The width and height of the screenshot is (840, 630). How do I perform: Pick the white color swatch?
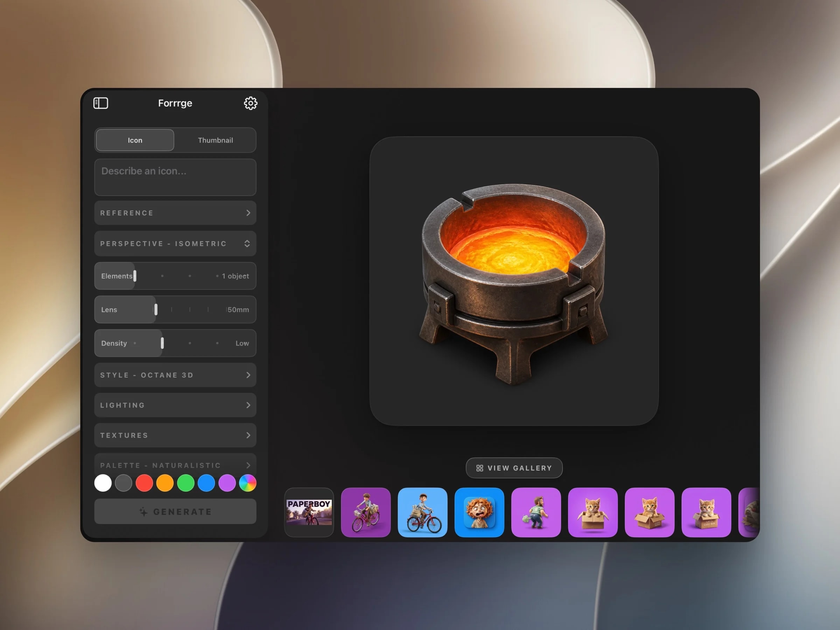(x=103, y=483)
